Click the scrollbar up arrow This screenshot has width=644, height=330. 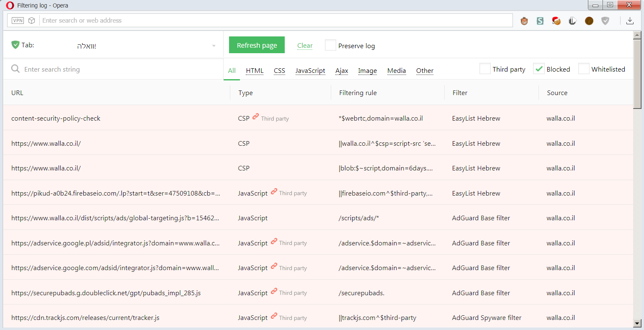637,35
